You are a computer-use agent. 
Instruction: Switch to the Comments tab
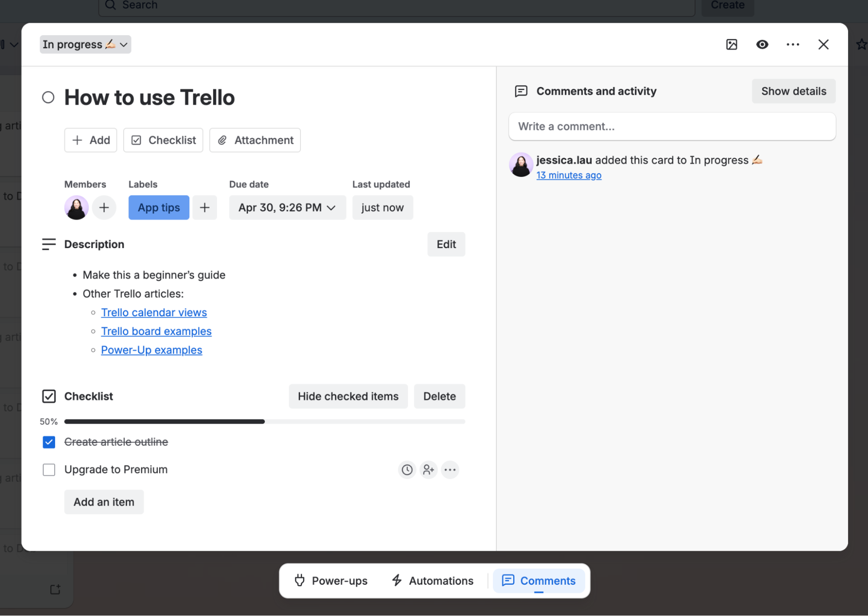tap(538, 580)
